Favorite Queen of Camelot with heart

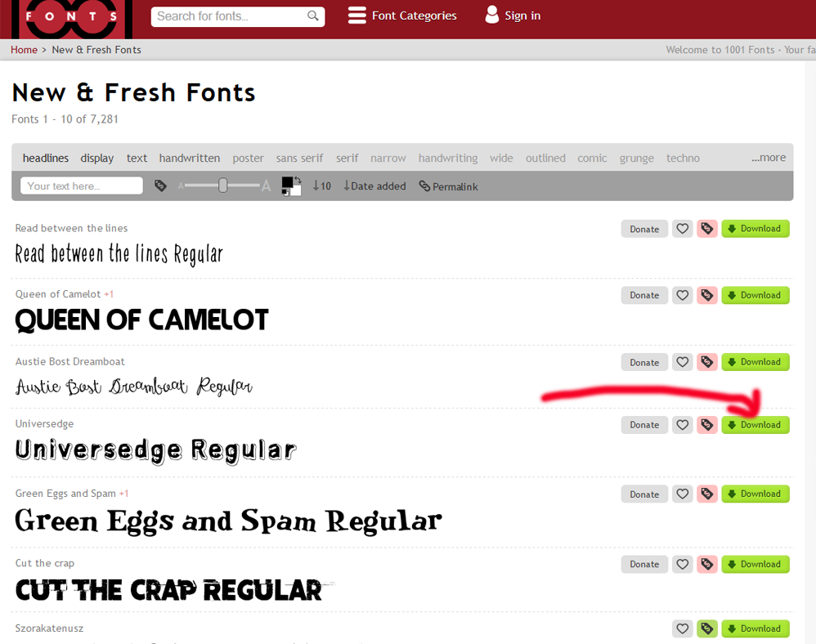pyautogui.click(x=682, y=296)
